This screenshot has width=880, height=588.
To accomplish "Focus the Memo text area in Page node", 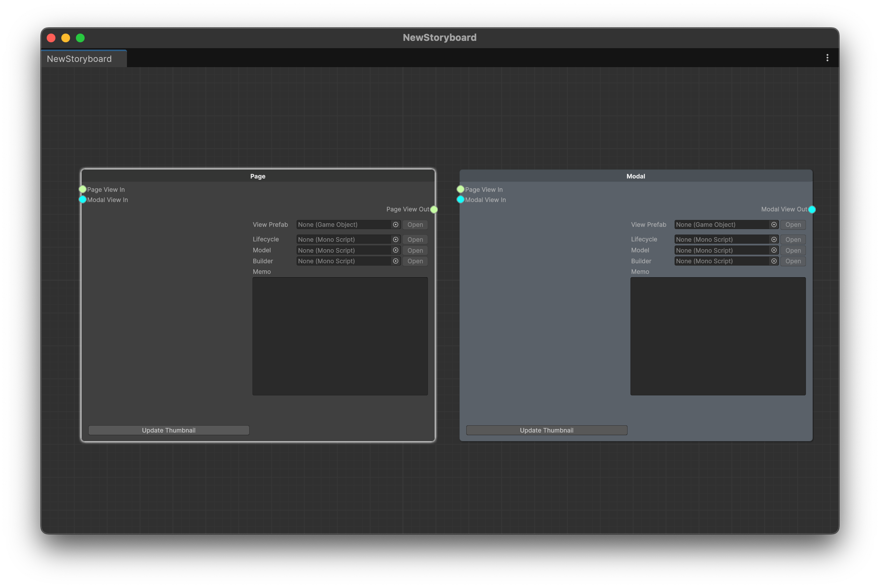I will tap(340, 336).
